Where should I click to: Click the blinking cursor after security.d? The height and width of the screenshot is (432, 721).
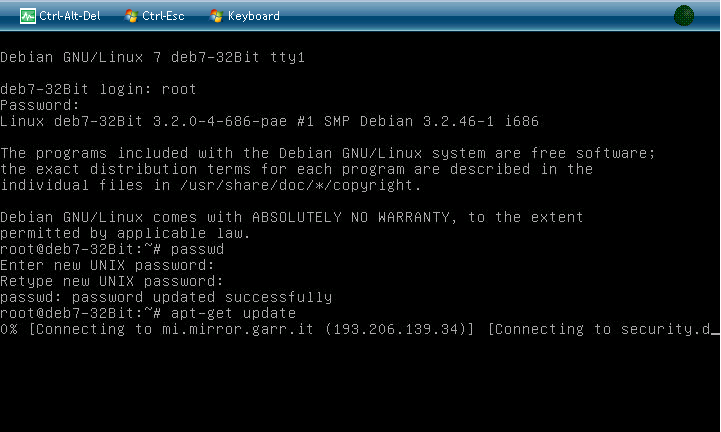pos(714,330)
